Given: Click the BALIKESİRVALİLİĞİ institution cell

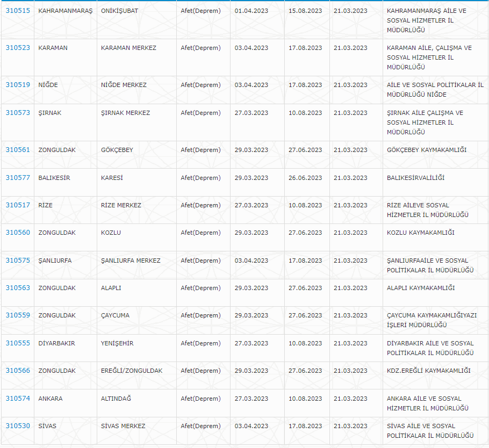Looking at the screenshot, I should tap(415, 178).
